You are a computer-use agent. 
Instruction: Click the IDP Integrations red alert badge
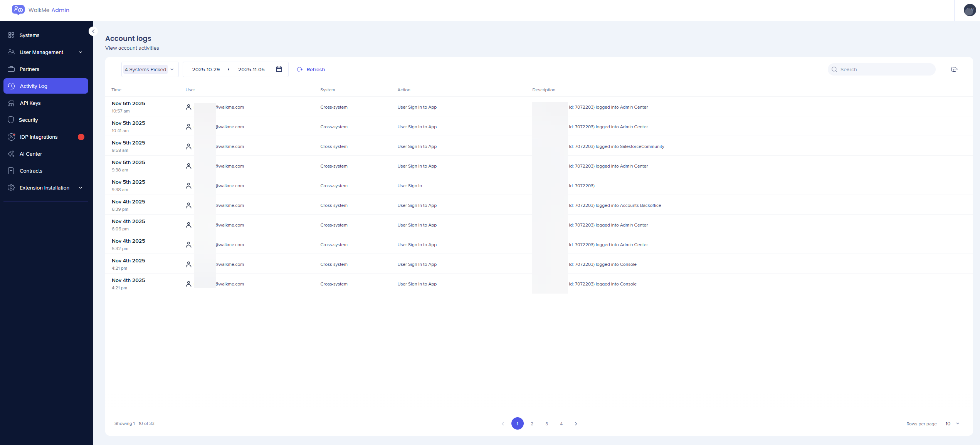point(81,137)
